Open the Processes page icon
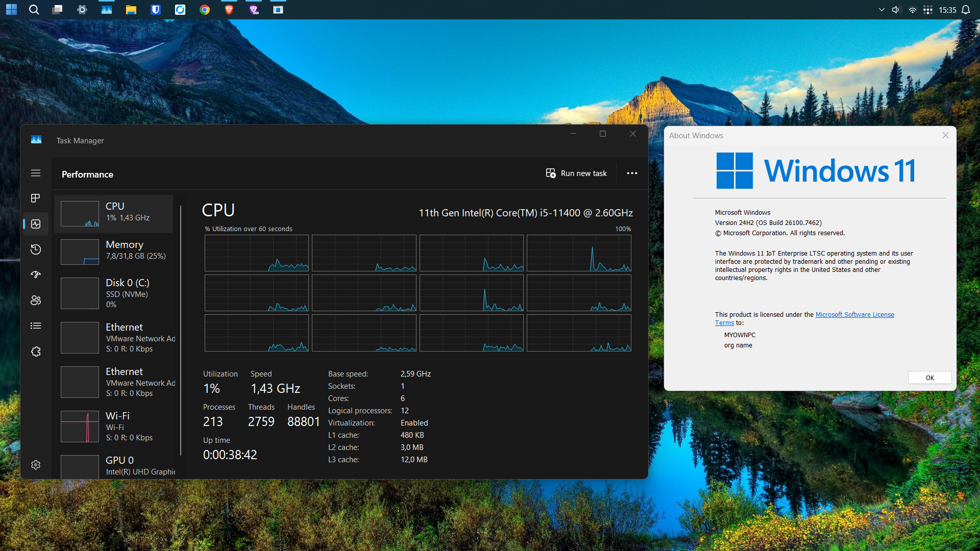The width and height of the screenshot is (980, 551). pos(36,198)
